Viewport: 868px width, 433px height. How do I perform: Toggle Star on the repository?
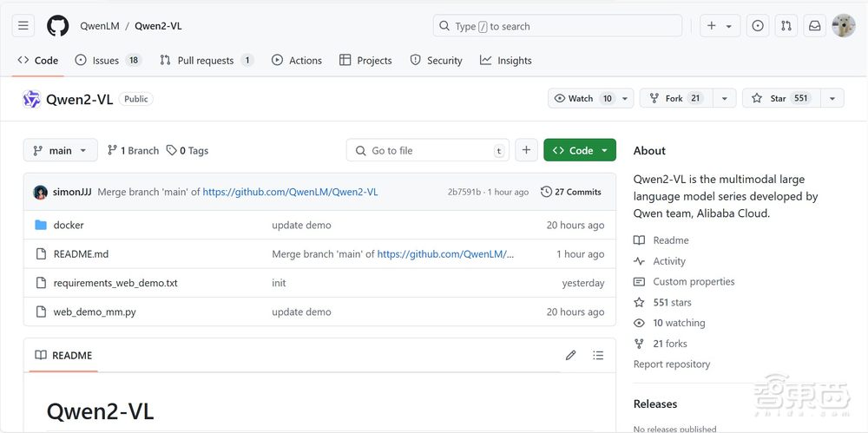779,99
